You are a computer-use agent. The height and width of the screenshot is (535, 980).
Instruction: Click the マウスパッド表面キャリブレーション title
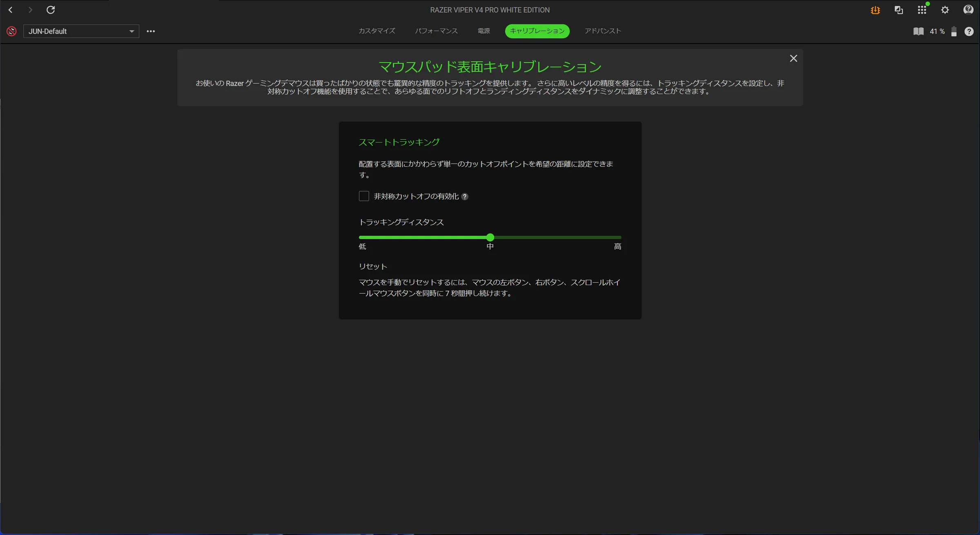point(490,67)
